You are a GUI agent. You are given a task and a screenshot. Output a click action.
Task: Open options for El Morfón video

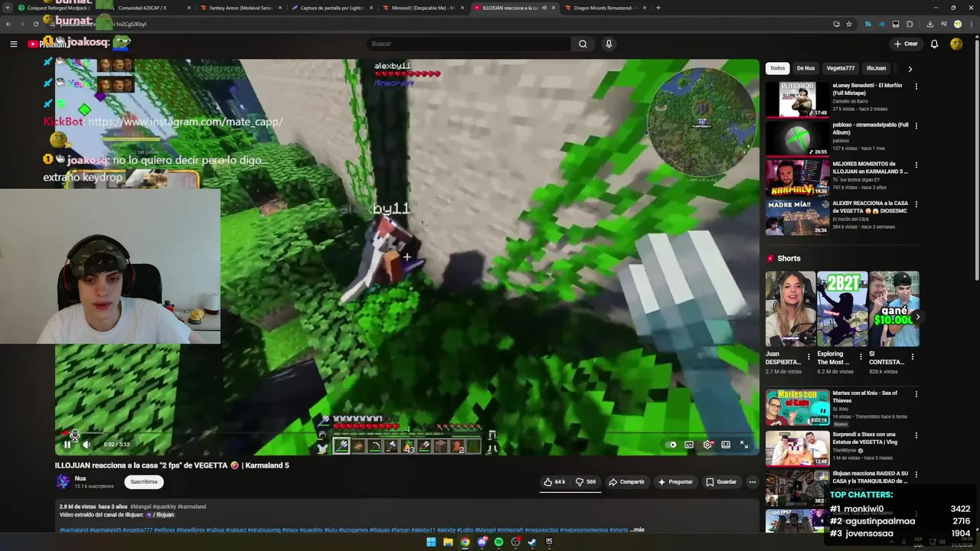(916, 86)
